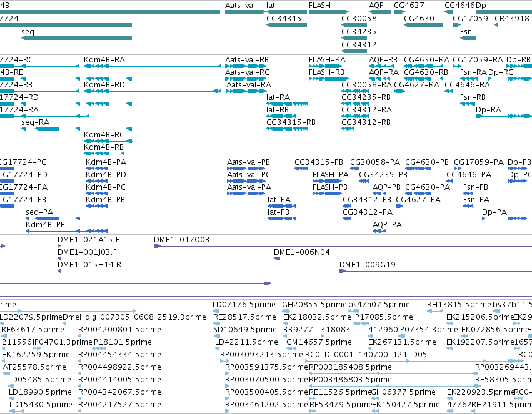Select transcript CG34315-RB
The height and width of the screenshot is (414, 532).
(288, 129)
